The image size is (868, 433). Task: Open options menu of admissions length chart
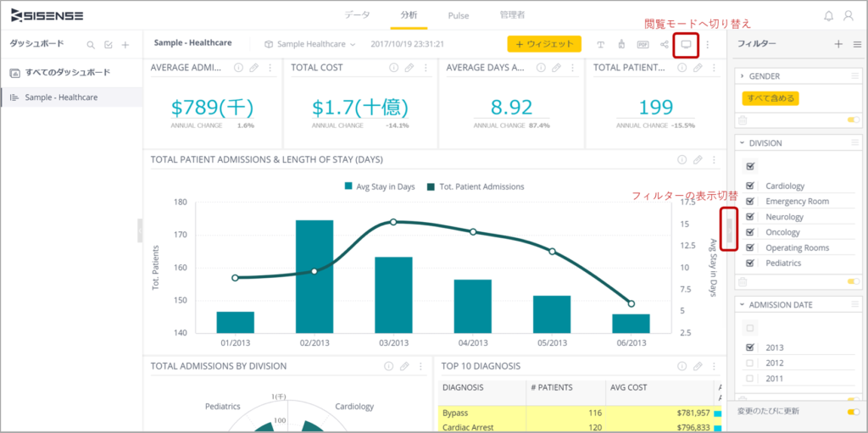point(714,159)
